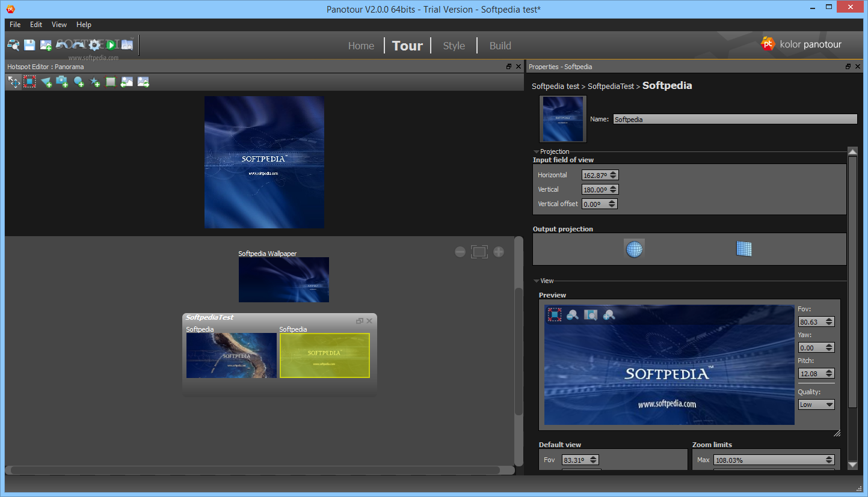Click the green play build icon
868x497 pixels.
(111, 45)
